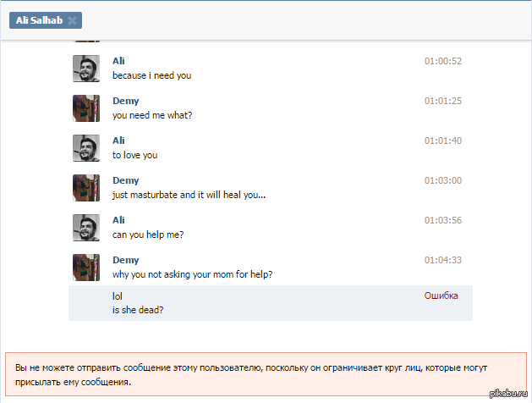This screenshot has width=532, height=403.
Task: Click Ali's name above 'can you help me?'
Action: pyautogui.click(x=118, y=220)
